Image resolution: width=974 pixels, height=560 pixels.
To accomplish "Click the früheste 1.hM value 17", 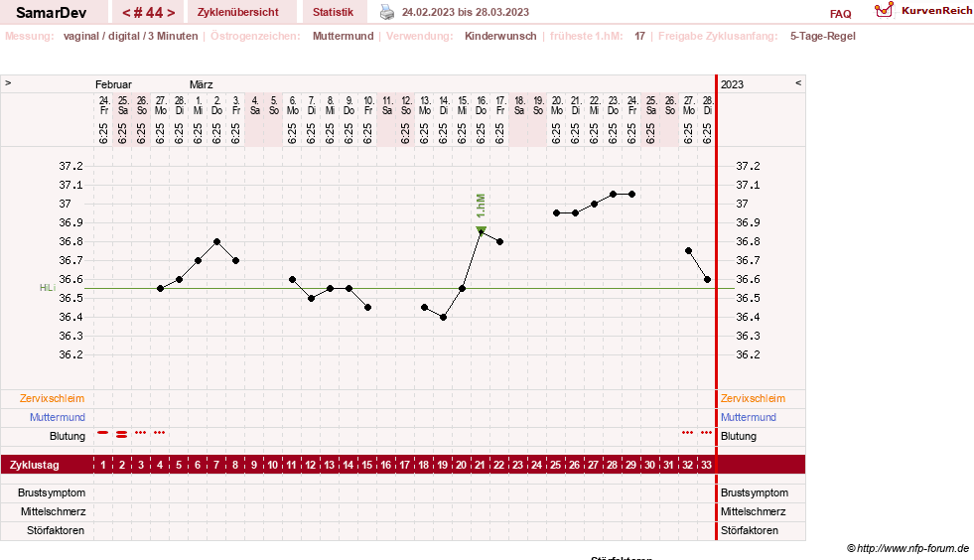I will pyautogui.click(x=639, y=36).
